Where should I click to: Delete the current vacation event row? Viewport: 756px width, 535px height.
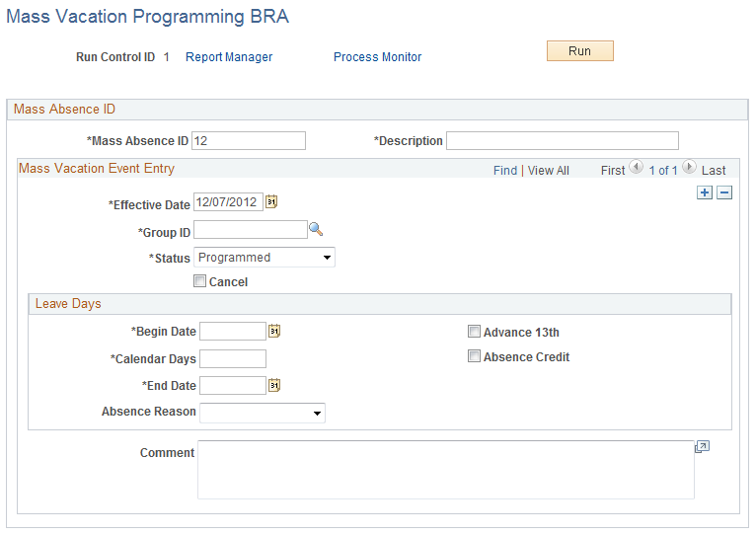(x=724, y=192)
